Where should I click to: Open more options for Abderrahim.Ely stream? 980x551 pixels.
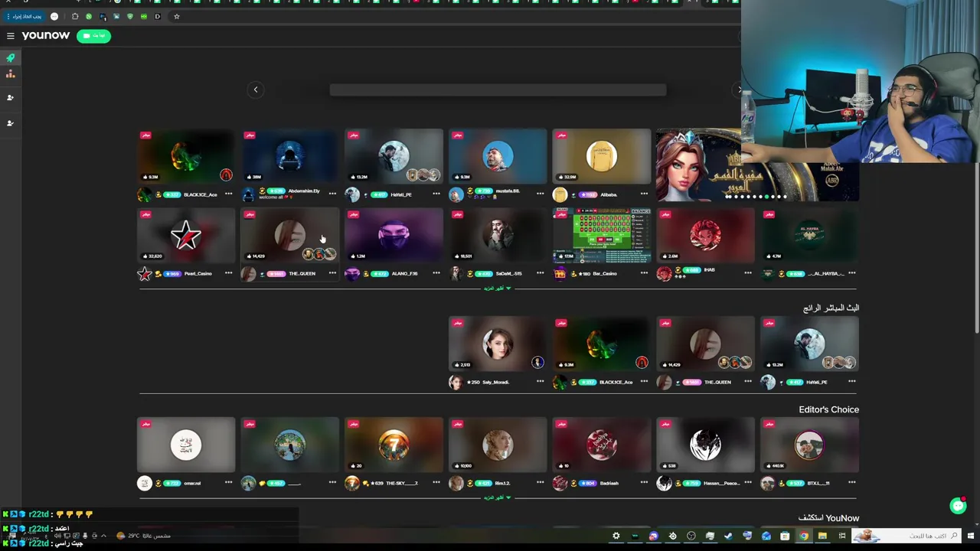coord(332,194)
